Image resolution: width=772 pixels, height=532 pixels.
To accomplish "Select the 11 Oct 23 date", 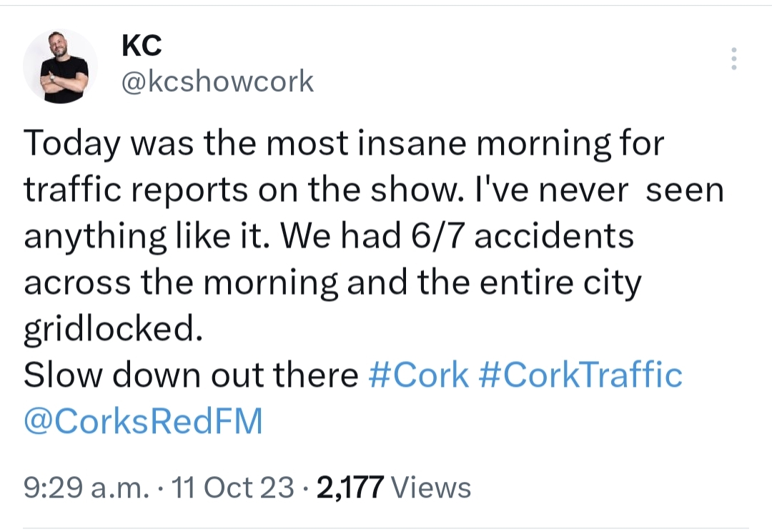I will pos(235,488).
